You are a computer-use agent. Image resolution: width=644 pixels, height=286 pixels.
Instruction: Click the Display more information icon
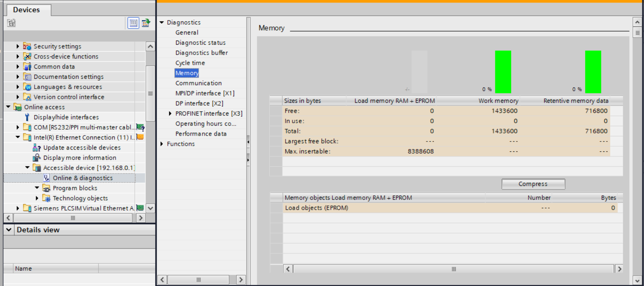tap(37, 158)
